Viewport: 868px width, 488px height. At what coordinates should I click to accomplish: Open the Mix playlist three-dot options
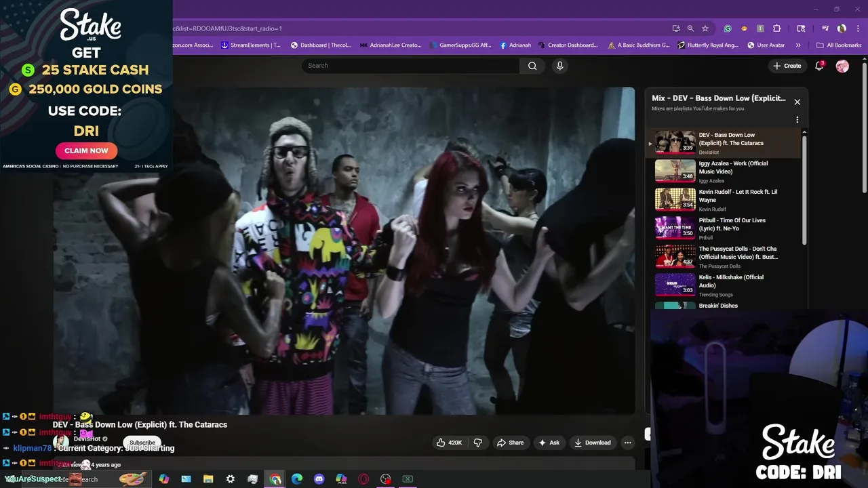[x=797, y=120]
